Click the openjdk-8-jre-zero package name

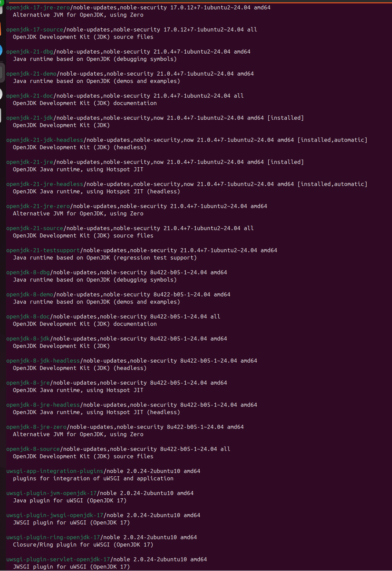point(36,427)
